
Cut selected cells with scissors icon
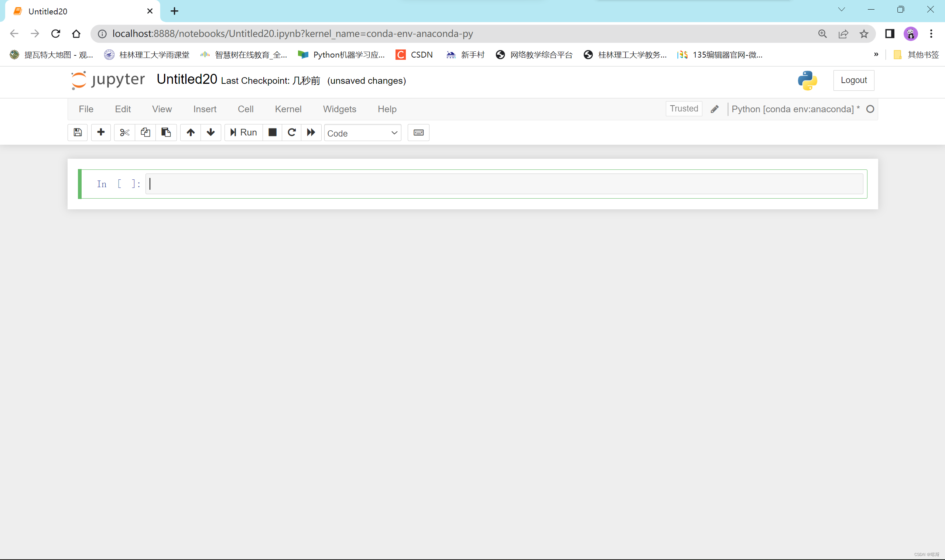click(x=124, y=133)
